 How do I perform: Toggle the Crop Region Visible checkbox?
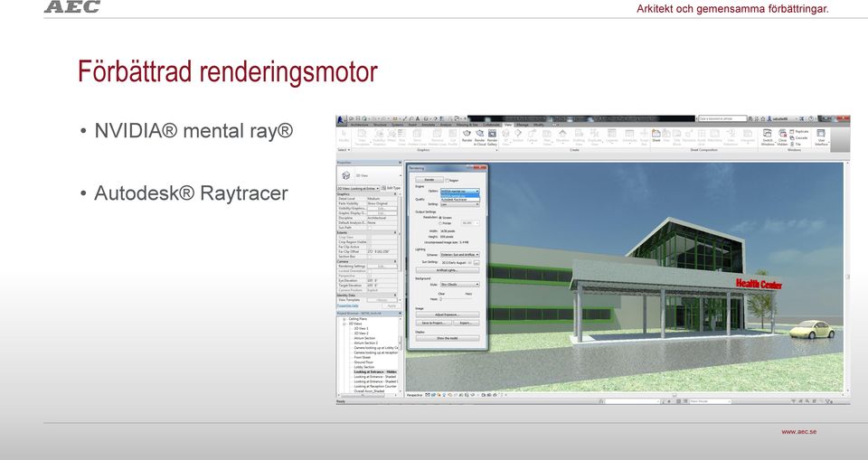click(369, 242)
